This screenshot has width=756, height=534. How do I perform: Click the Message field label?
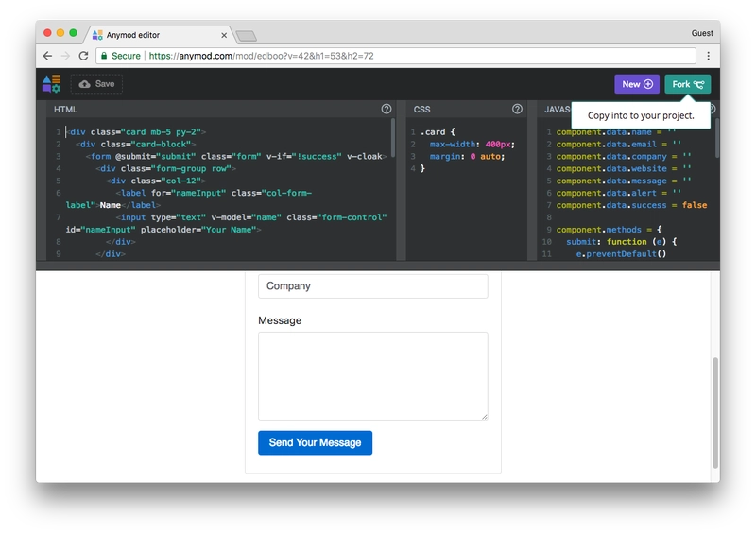click(x=280, y=320)
